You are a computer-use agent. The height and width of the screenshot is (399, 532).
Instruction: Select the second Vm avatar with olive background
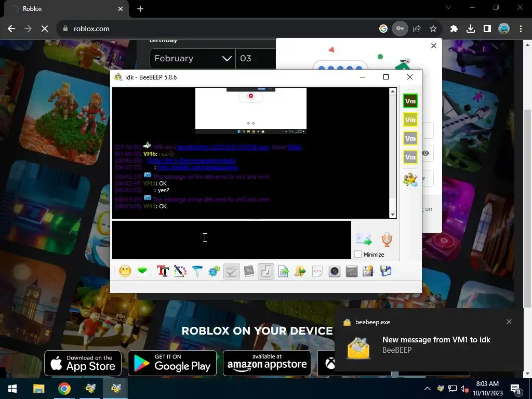pos(410,120)
